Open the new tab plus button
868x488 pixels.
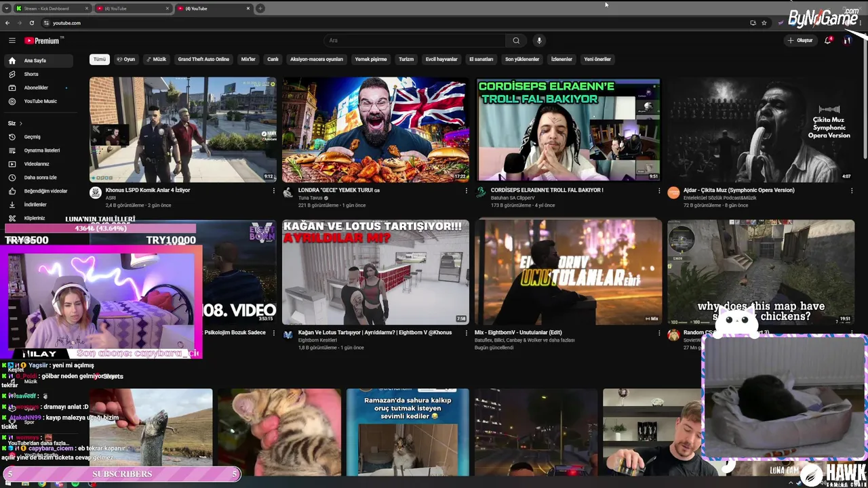[x=260, y=9]
